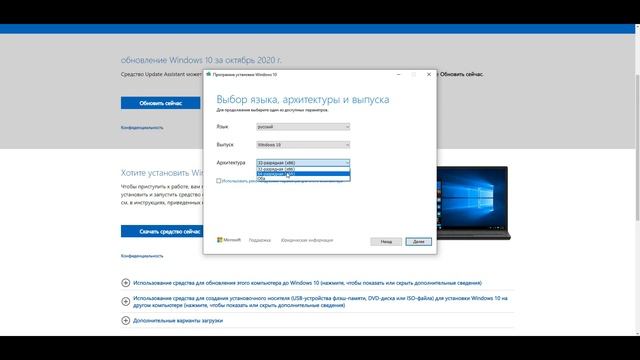Choose the Оба architecture option

tap(303, 178)
